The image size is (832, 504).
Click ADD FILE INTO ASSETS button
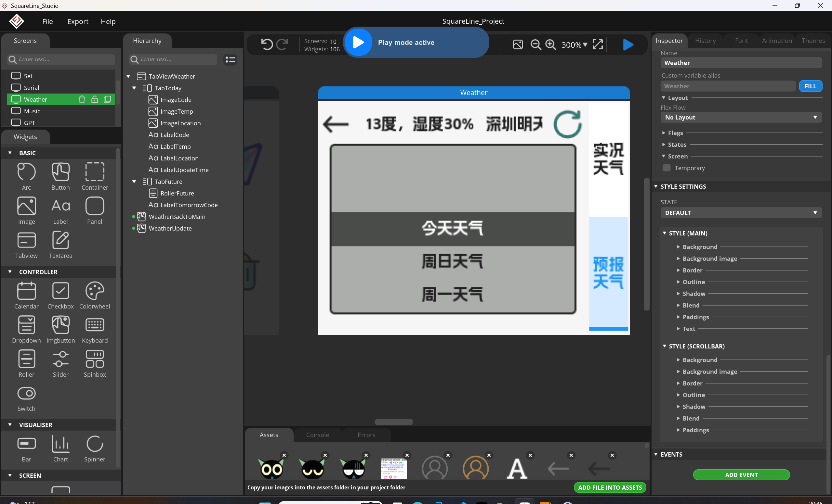(610, 487)
